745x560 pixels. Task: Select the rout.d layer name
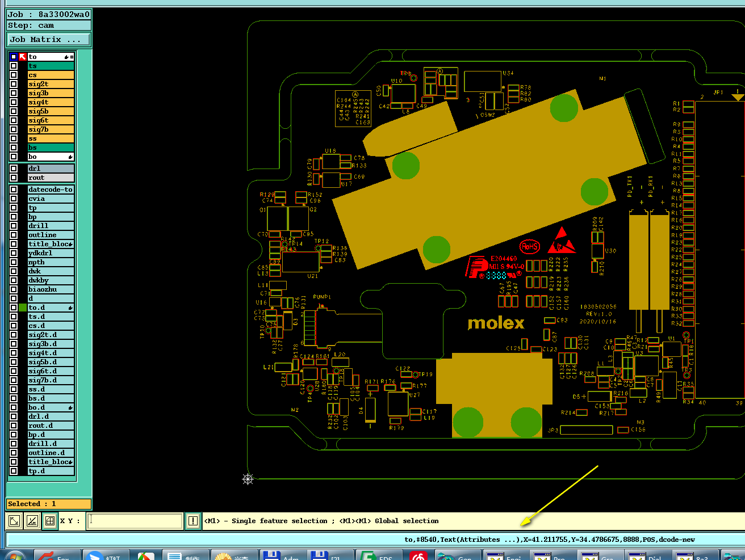pyautogui.click(x=51, y=426)
